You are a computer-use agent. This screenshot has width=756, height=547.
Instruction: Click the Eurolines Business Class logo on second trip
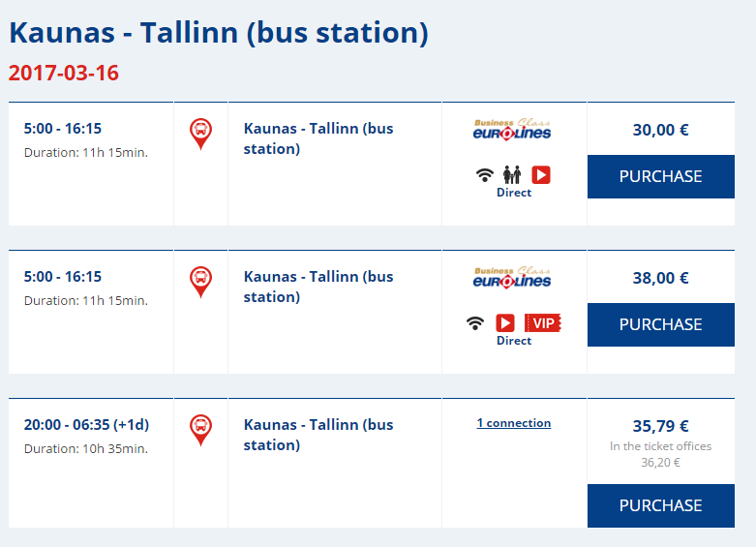(x=512, y=277)
